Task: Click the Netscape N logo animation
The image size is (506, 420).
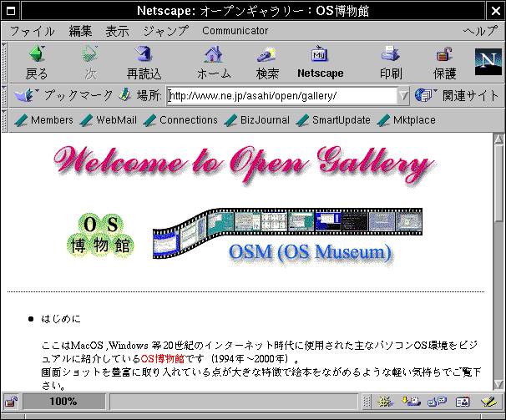Action: tap(488, 61)
